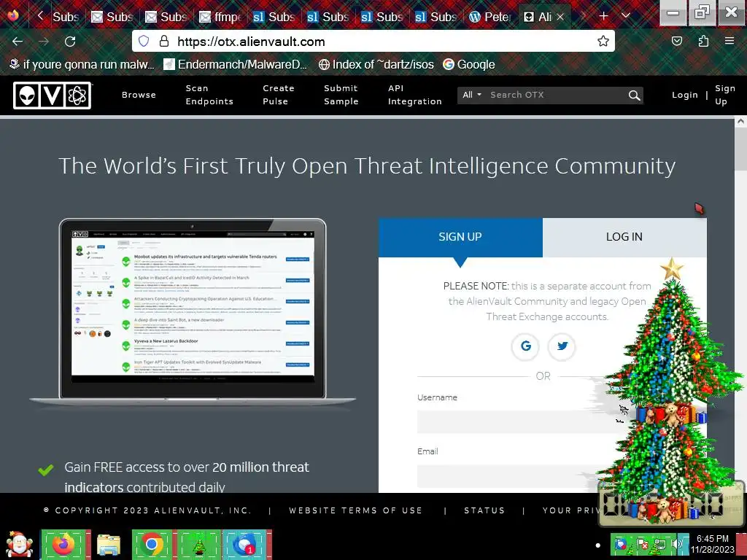Click the page scrollbar up arrow
The image size is (747, 560).
point(740,122)
